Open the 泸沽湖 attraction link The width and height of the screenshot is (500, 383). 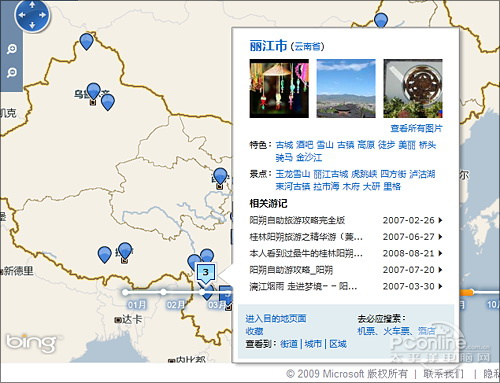(x=422, y=174)
